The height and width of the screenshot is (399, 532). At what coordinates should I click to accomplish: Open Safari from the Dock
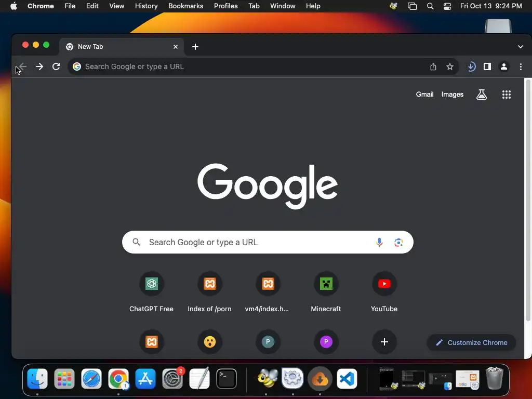[x=91, y=379]
